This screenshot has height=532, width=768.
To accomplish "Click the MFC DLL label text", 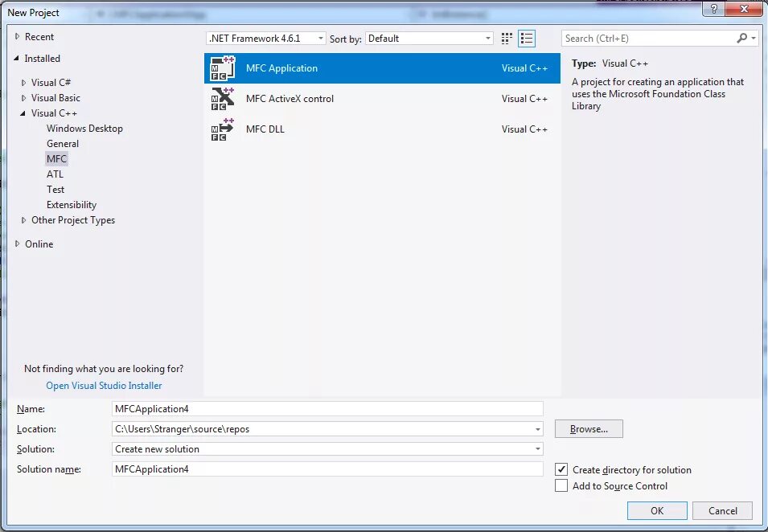I will [265, 129].
